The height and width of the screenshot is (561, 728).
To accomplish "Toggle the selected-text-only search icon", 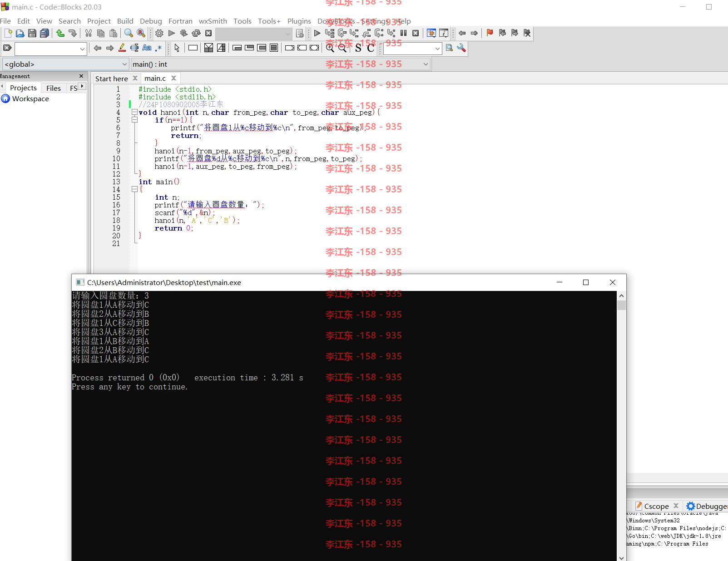I will coord(134,48).
